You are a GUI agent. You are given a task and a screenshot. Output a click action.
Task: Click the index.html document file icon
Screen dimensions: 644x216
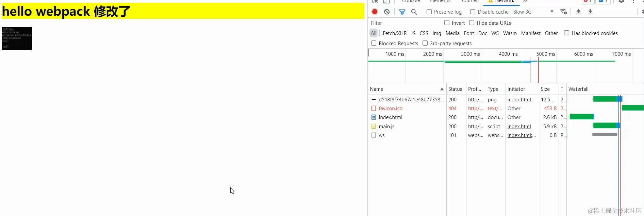coord(374,117)
